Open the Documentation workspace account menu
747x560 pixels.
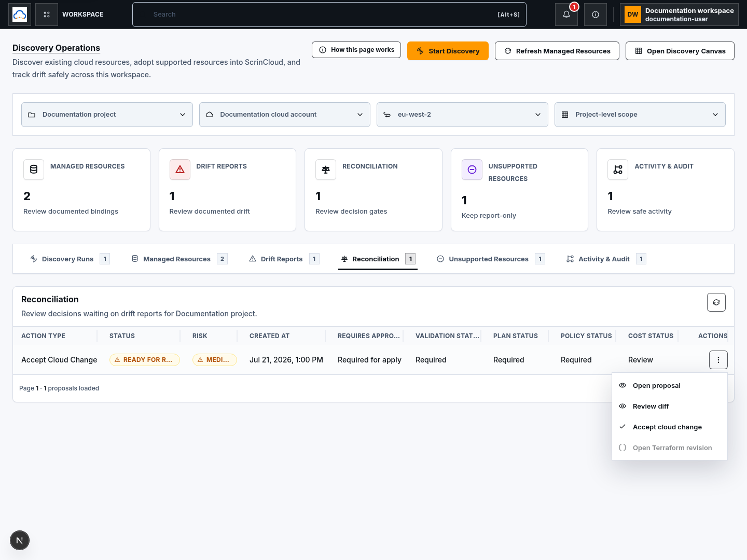(679, 15)
